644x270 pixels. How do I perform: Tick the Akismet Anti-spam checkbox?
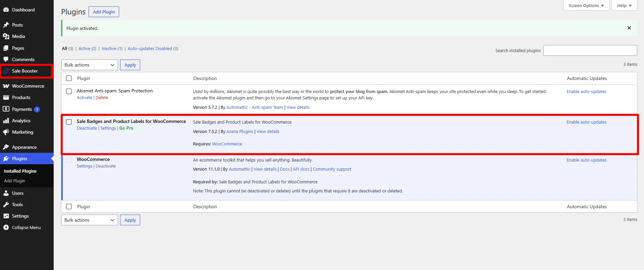point(69,91)
